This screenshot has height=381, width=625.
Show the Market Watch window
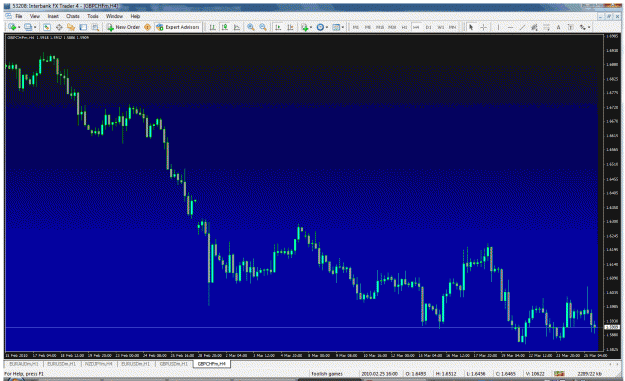47,27
